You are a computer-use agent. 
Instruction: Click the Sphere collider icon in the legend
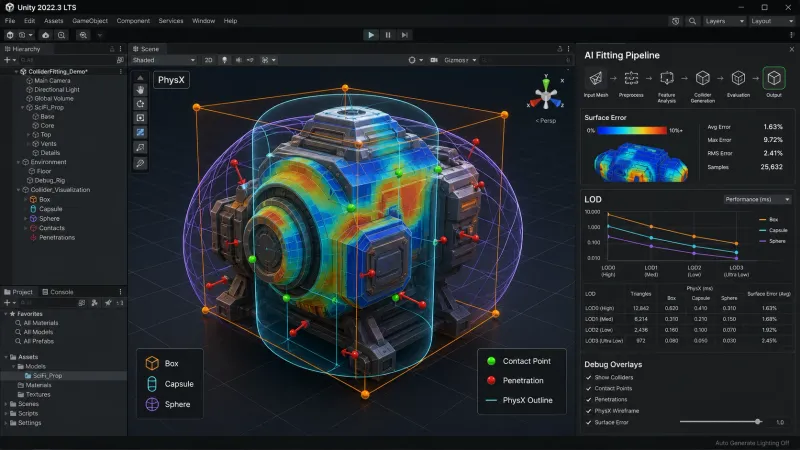click(152, 404)
